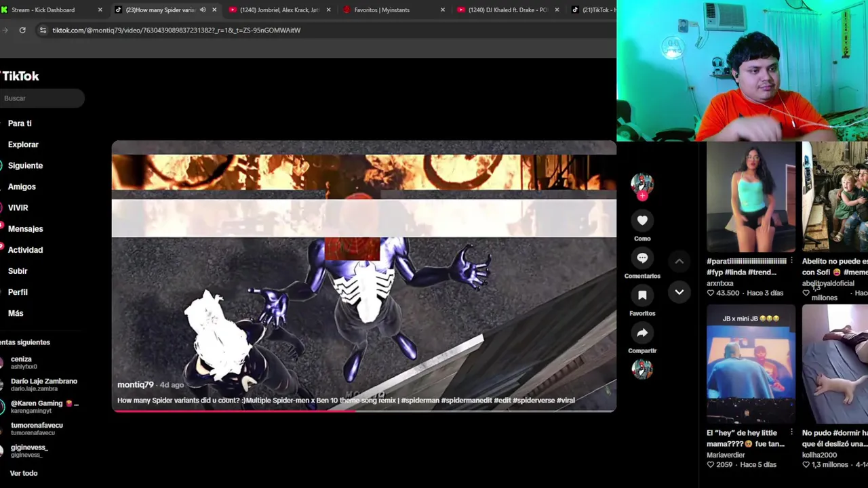Image resolution: width=868 pixels, height=488 pixels.
Task: Reload the page in the browser toolbar
Action: (22, 30)
